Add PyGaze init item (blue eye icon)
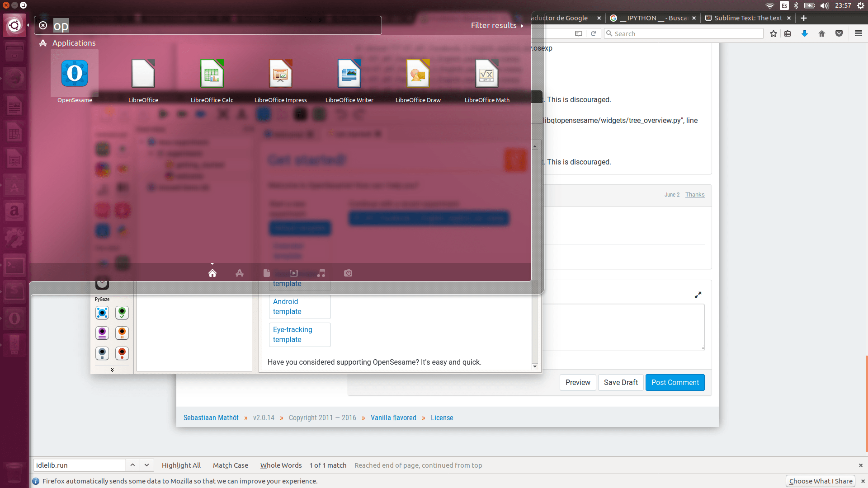Screen dimensions: 868x488 (102, 313)
